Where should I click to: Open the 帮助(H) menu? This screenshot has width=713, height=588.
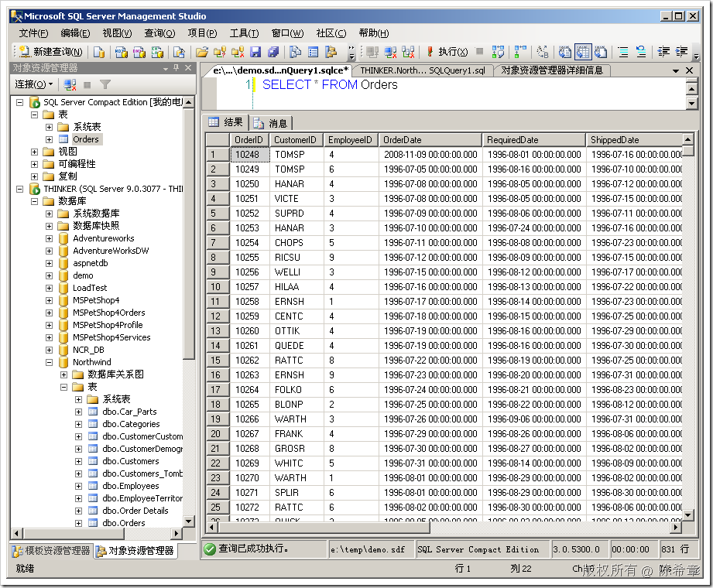point(374,33)
